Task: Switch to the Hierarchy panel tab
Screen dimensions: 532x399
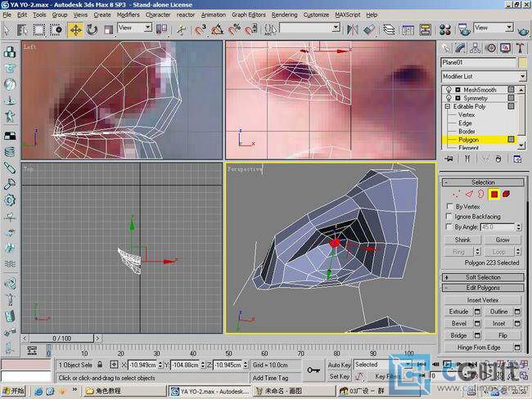Action: click(x=476, y=48)
